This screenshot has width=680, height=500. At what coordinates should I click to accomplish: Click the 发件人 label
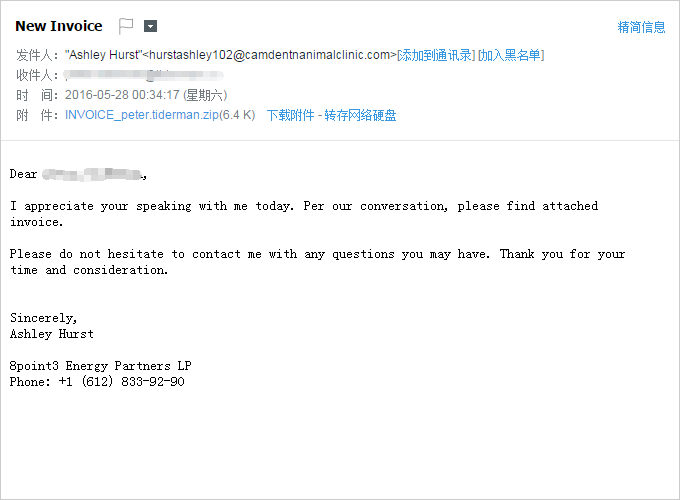[x=34, y=55]
